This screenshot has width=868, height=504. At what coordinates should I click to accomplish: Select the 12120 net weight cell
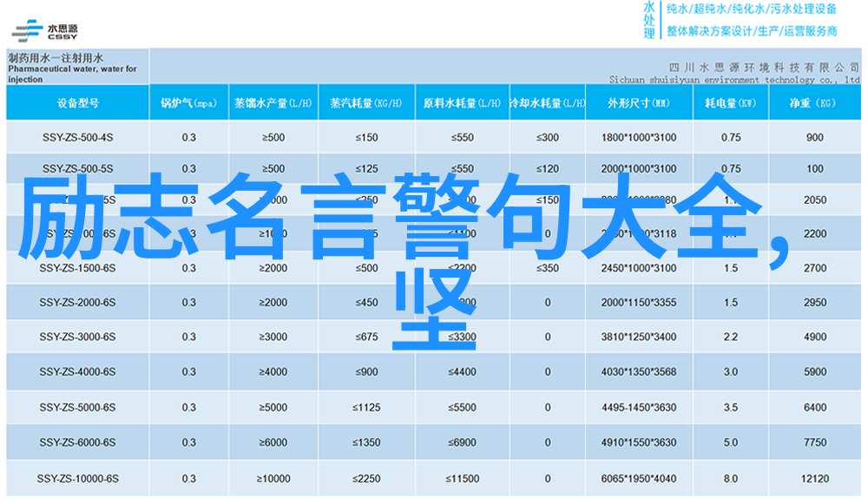tap(814, 478)
